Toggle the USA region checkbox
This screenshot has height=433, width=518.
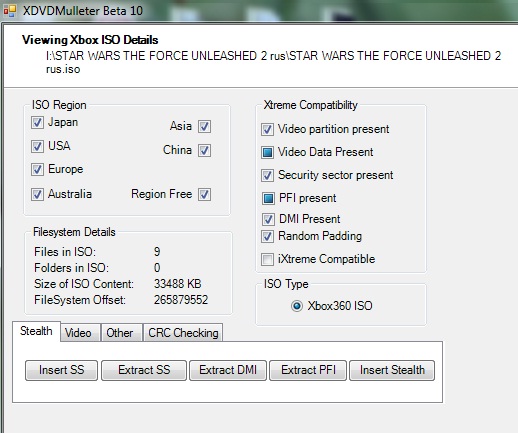(37, 146)
